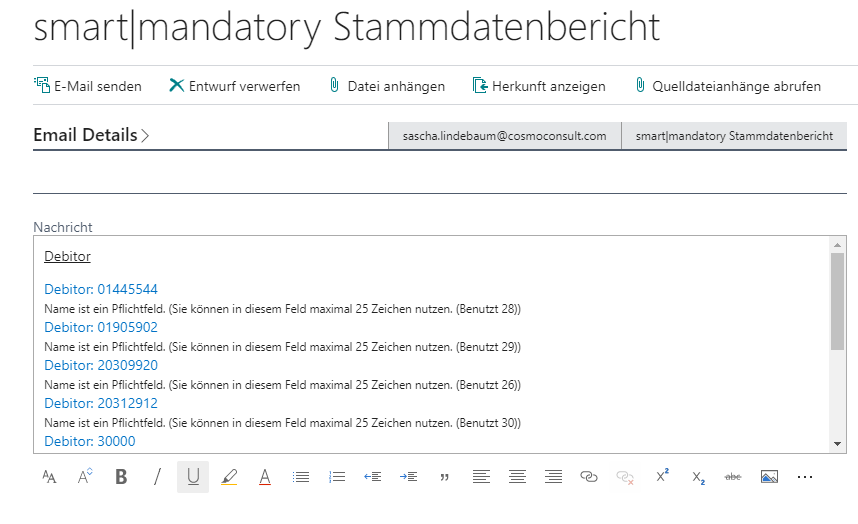This screenshot has height=524, width=858.
Task: Click the underlined Debitor heading
Action: (67, 256)
